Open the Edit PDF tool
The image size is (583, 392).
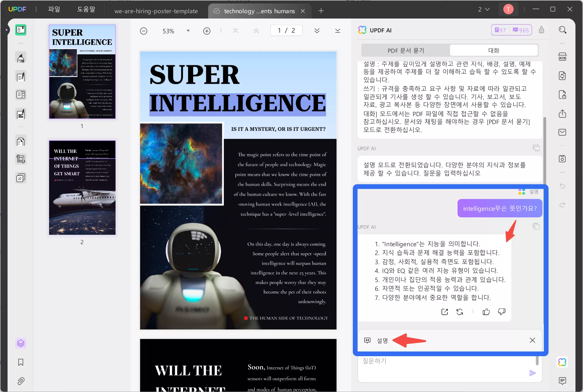(x=21, y=77)
